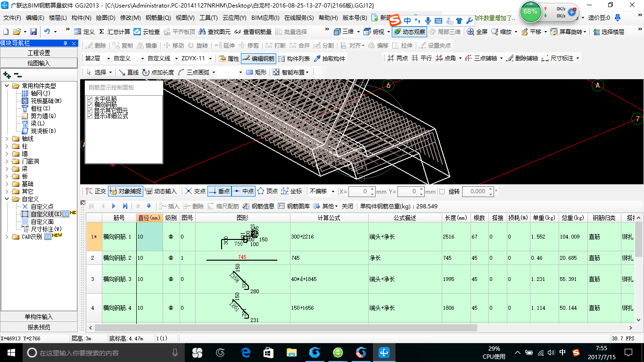
Task: Click 删除辅轴 delete auxiliary axis
Action: coord(522,58)
